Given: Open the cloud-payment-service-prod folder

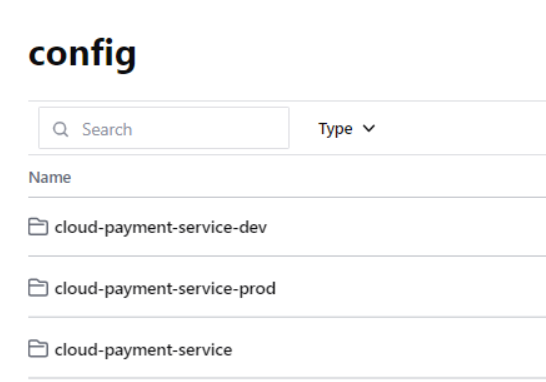Looking at the screenshot, I should tap(165, 289).
